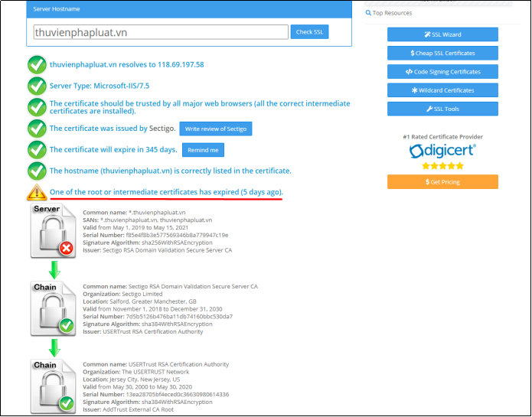This screenshot has height=417, width=532.
Task: Click 'Valid from May 1, 2019 to May 15, 2021'
Action: (135, 227)
